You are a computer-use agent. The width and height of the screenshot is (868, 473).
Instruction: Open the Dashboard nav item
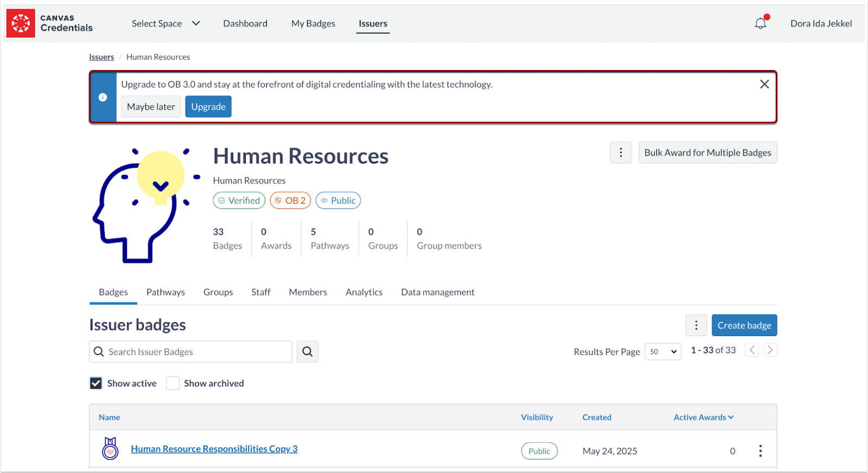[245, 23]
